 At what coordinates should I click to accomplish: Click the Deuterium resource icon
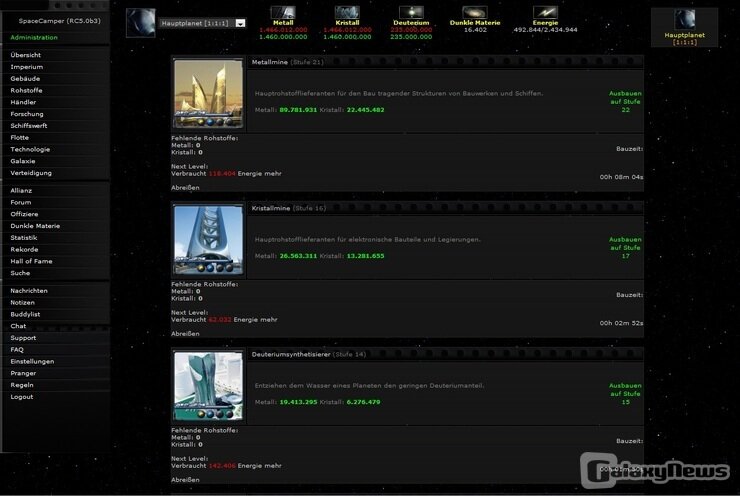[x=411, y=12]
